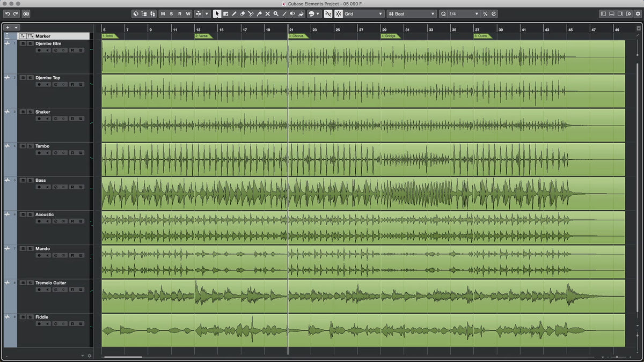The height and width of the screenshot is (362, 644).
Task: Choose the Glue tool
Action: pyautogui.click(x=259, y=14)
